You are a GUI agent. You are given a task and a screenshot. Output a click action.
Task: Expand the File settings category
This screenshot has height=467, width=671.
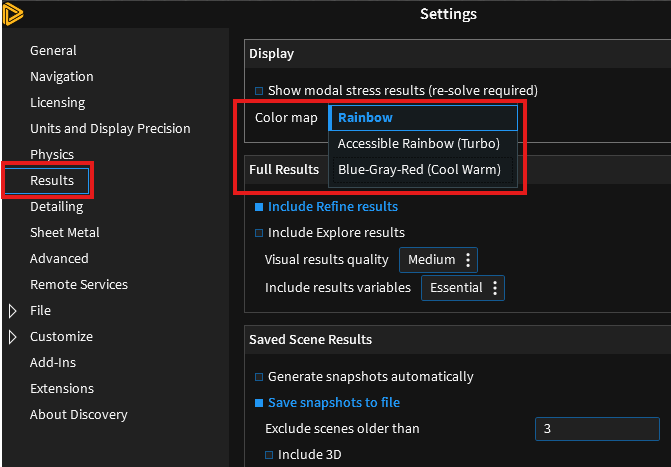click(x=13, y=311)
